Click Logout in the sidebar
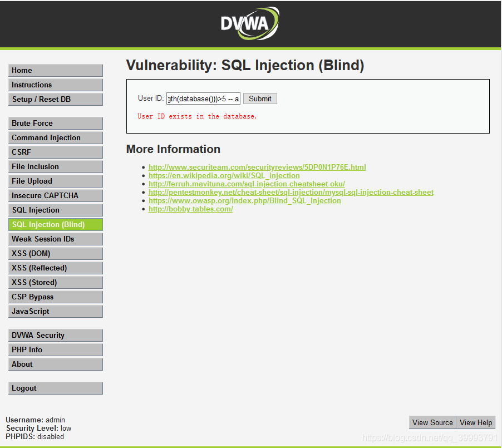The height and width of the screenshot is (448, 502). [56, 388]
